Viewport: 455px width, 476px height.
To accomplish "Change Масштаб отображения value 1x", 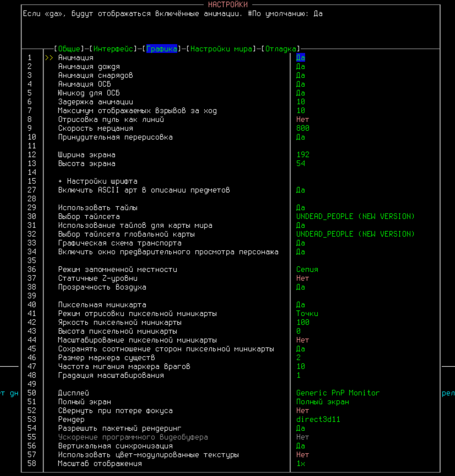I will 301,463.
